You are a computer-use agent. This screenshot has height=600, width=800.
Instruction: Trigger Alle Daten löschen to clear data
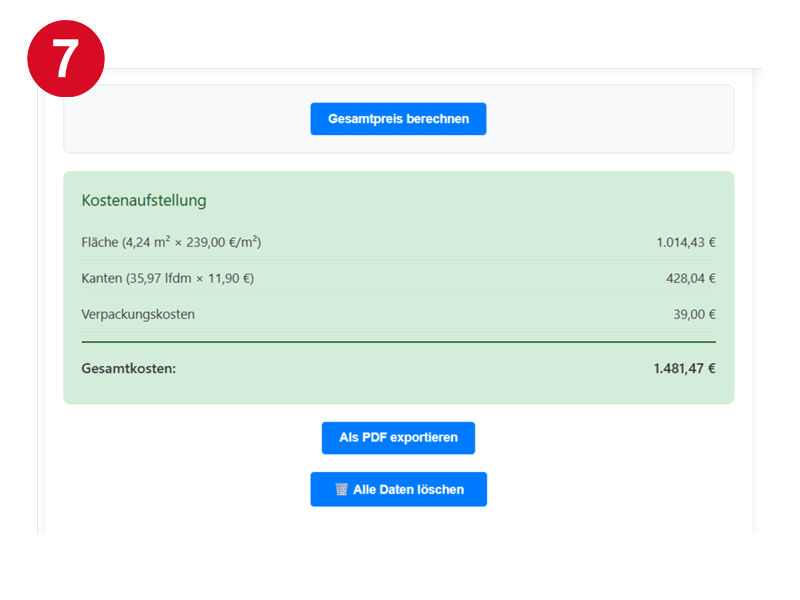point(398,489)
